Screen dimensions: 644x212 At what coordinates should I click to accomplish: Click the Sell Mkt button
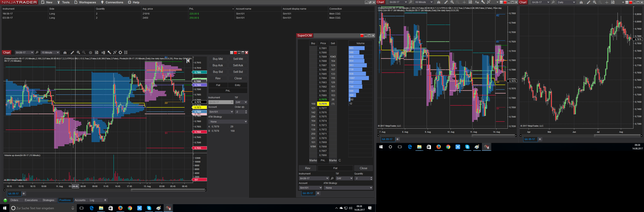click(238, 59)
